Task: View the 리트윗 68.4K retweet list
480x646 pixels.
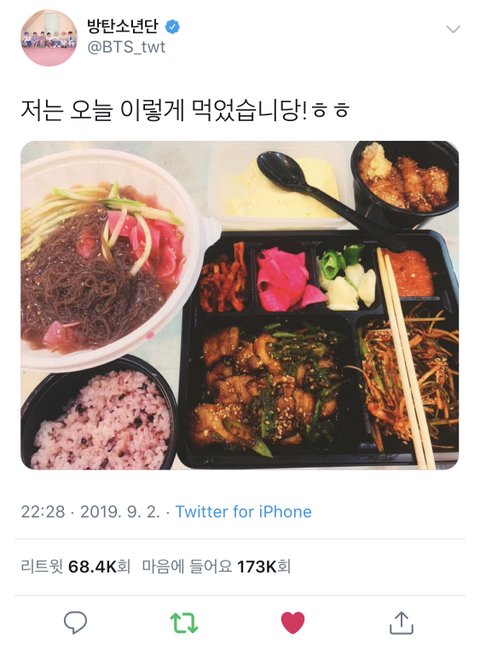Action: click(x=75, y=566)
